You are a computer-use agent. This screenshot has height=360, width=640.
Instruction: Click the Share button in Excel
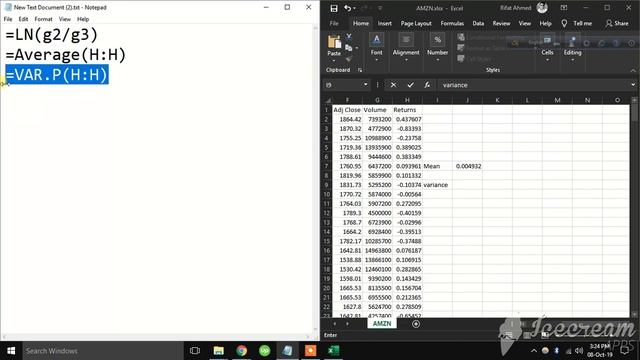click(617, 23)
